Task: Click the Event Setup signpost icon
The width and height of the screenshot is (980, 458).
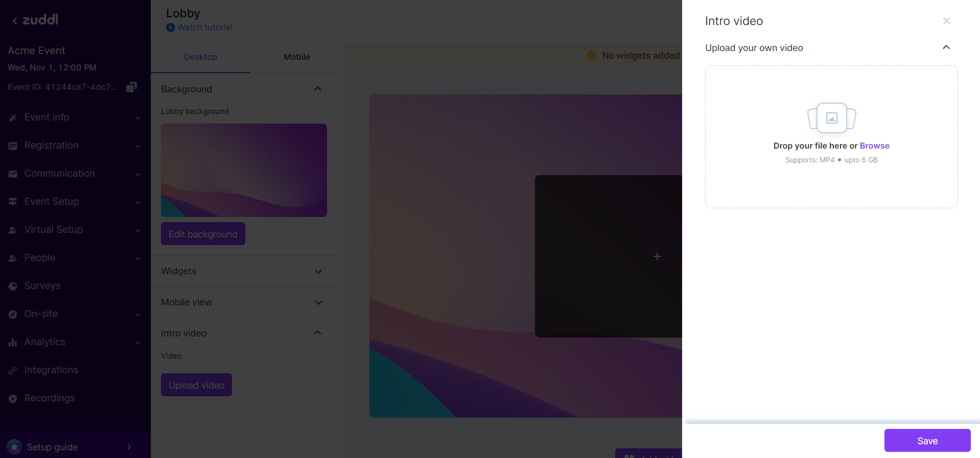Action: [13, 202]
